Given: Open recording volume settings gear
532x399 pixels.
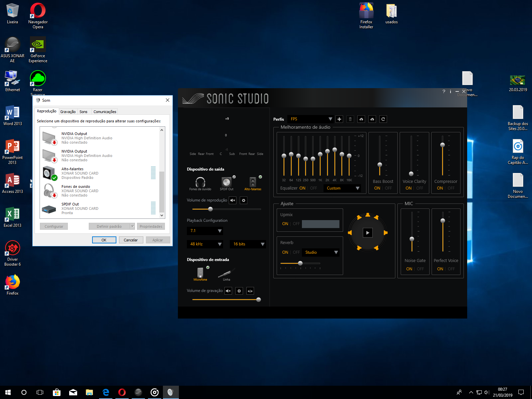Looking at the screenshot, I should (x=239, y=291).
